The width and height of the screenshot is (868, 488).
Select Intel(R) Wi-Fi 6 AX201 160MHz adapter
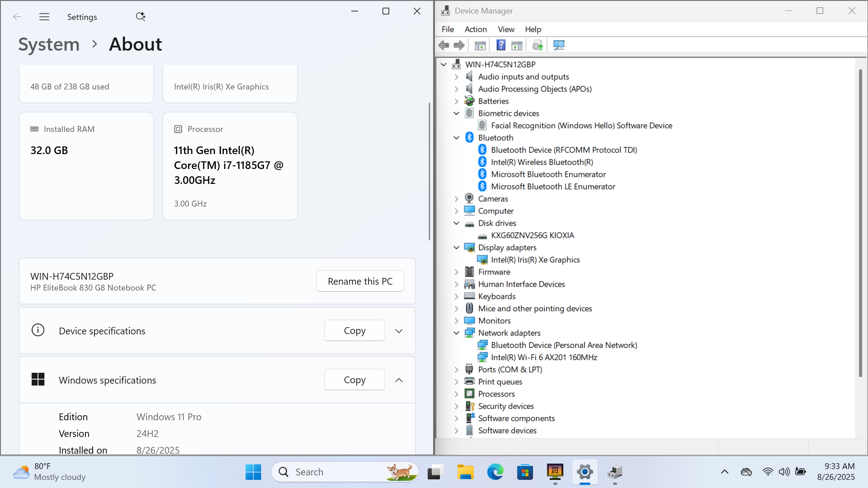click(544, 357)
